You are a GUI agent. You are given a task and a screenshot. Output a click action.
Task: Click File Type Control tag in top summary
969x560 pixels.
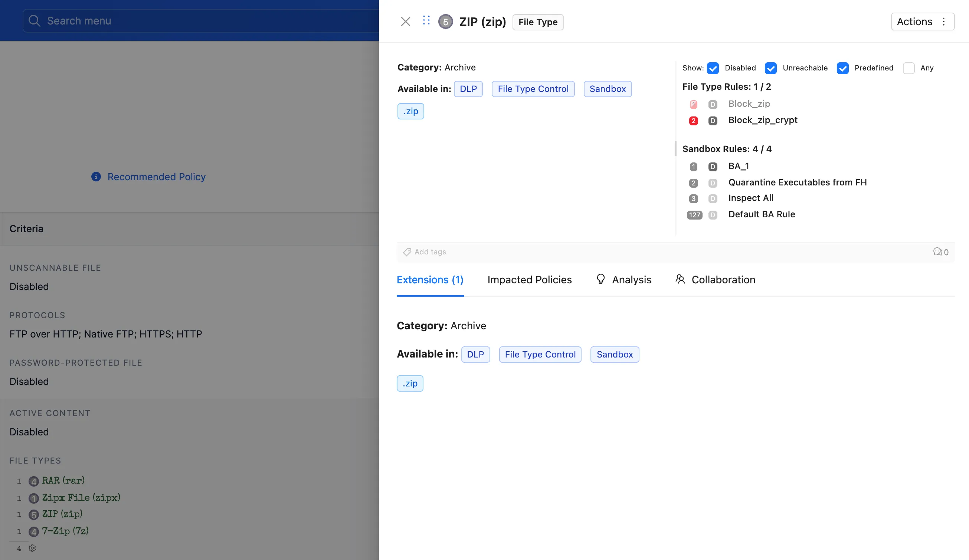[533, 89]
